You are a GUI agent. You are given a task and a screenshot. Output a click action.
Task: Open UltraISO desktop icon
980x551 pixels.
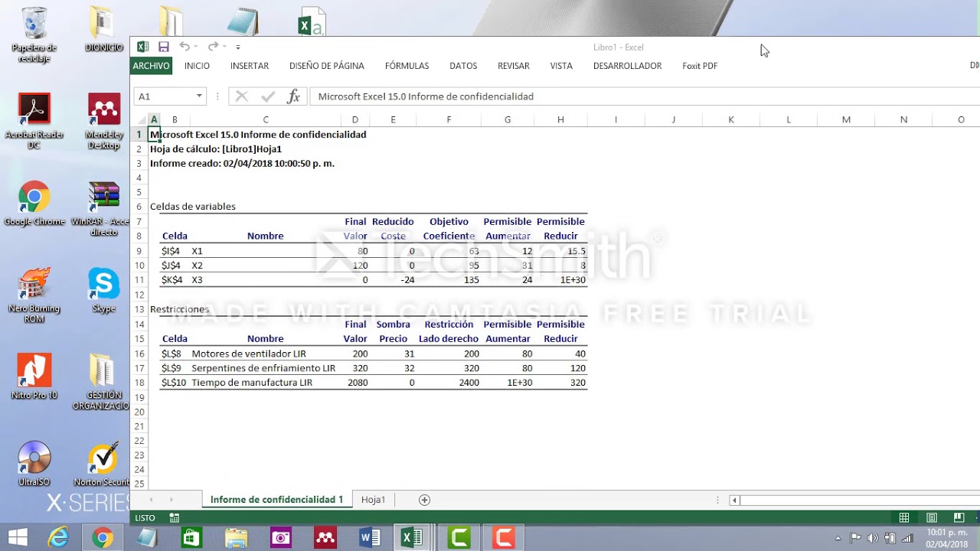[x=34, y=464]
